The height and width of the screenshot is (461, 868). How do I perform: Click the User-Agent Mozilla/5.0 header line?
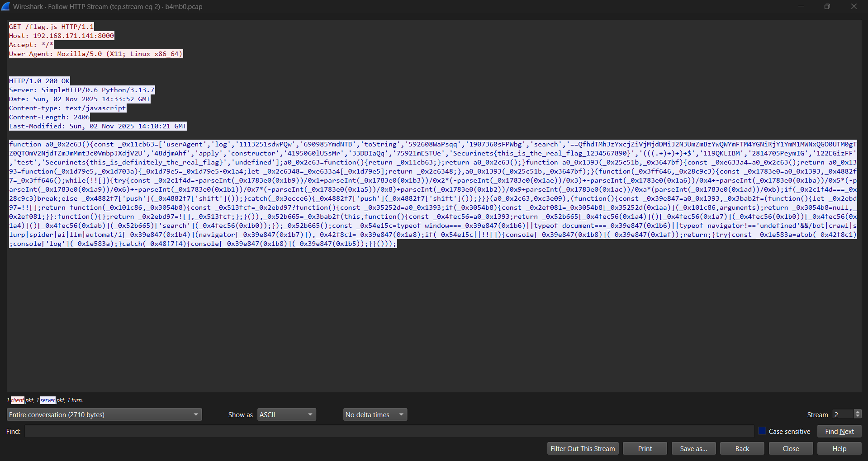pyautogui.click(x=96, y=54)
